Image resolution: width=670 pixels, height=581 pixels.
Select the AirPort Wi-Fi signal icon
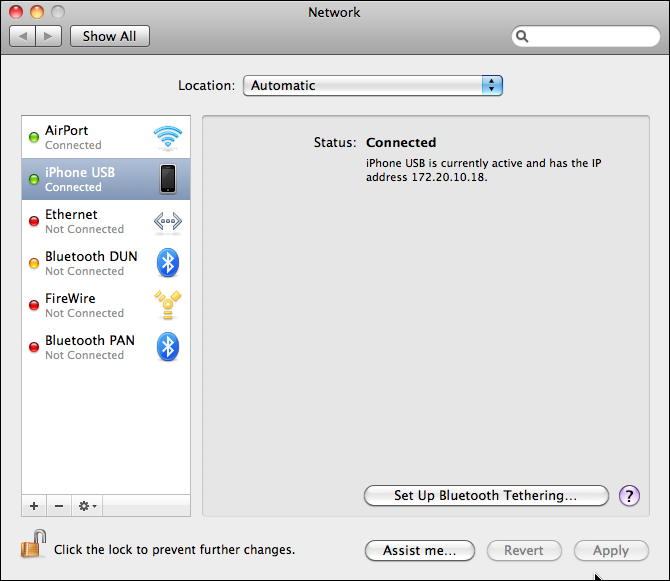[168, 138]
